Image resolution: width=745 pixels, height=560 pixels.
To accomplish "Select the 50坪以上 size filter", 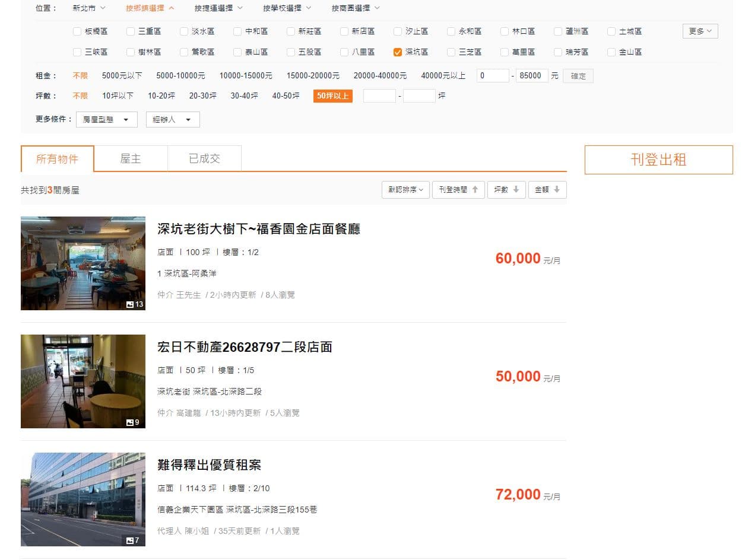I will (x=333, y=96).
